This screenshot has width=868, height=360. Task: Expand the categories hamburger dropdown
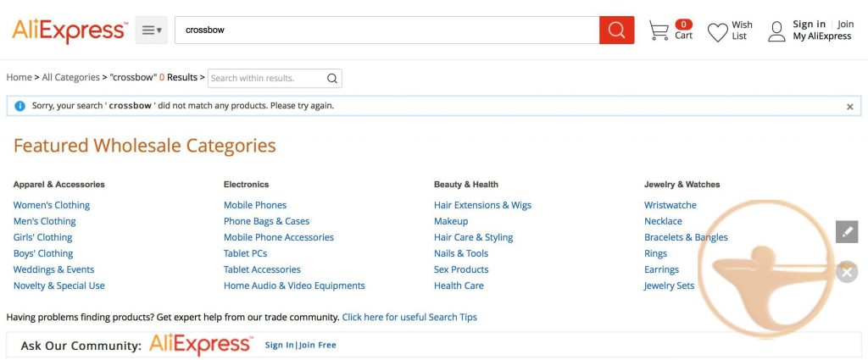click(x=152, y=30)
